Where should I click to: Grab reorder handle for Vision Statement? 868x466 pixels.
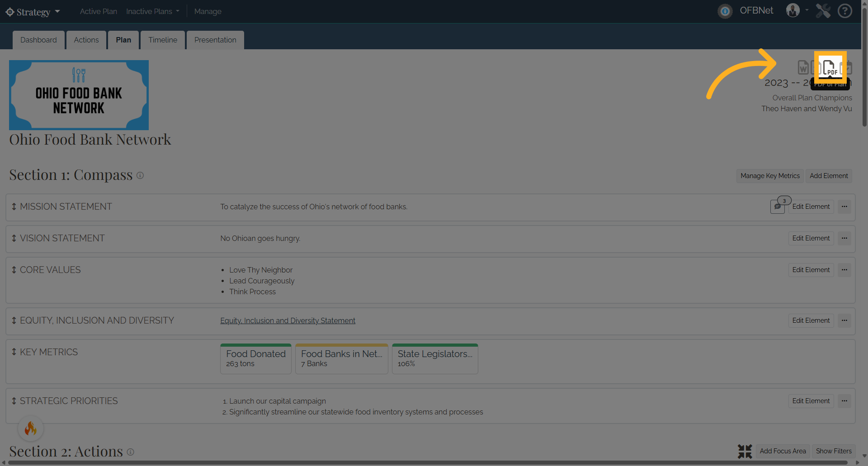[14, 238]
